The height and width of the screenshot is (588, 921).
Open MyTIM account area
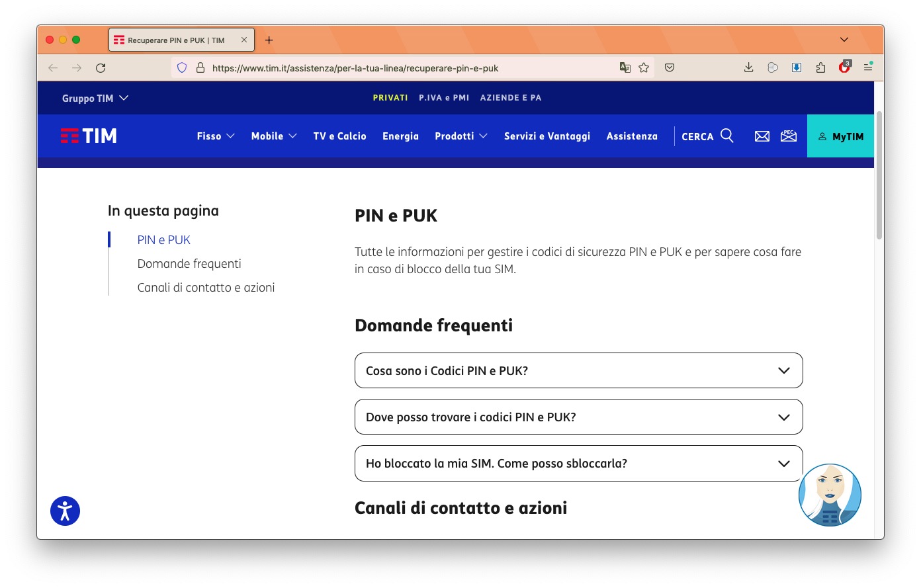tap(840, 136)
